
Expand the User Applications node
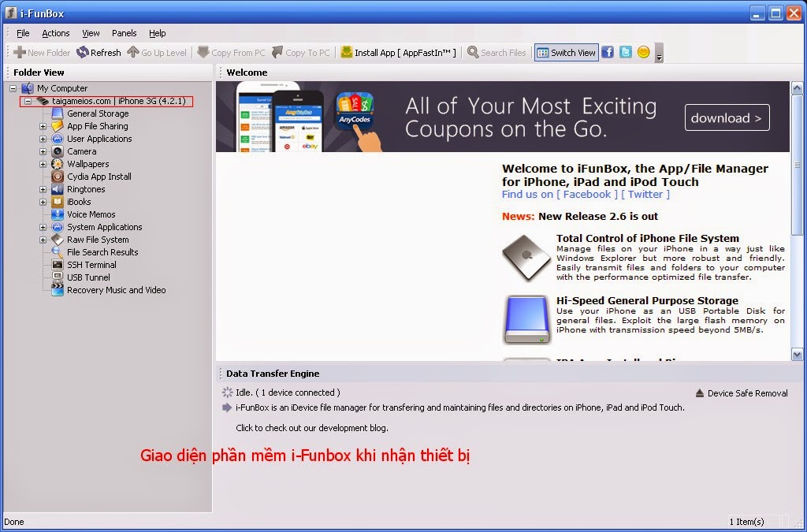click(x=43, y=139)
